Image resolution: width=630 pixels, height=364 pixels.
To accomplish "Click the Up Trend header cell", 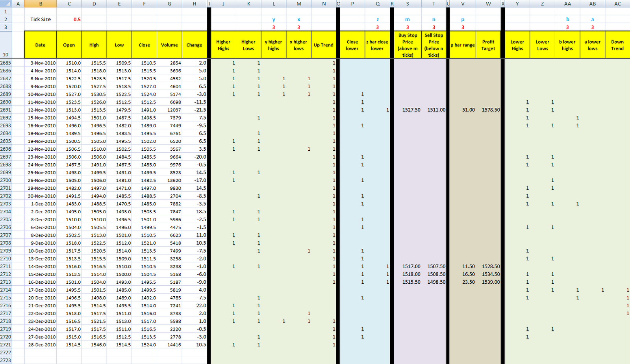I will 324,44.
